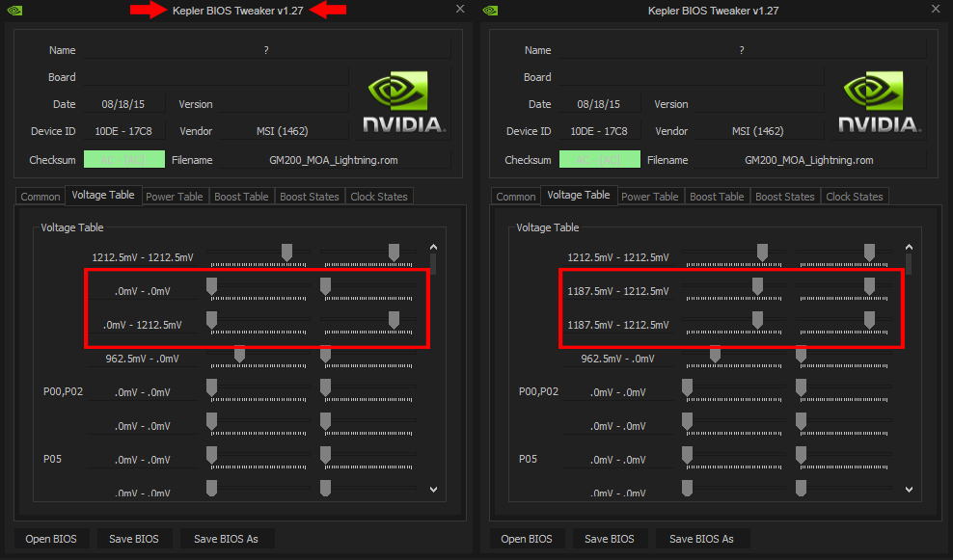Click max slider of P00,P02 row in right window
Viewport: 953px width, 560px height.
[801, 387]
